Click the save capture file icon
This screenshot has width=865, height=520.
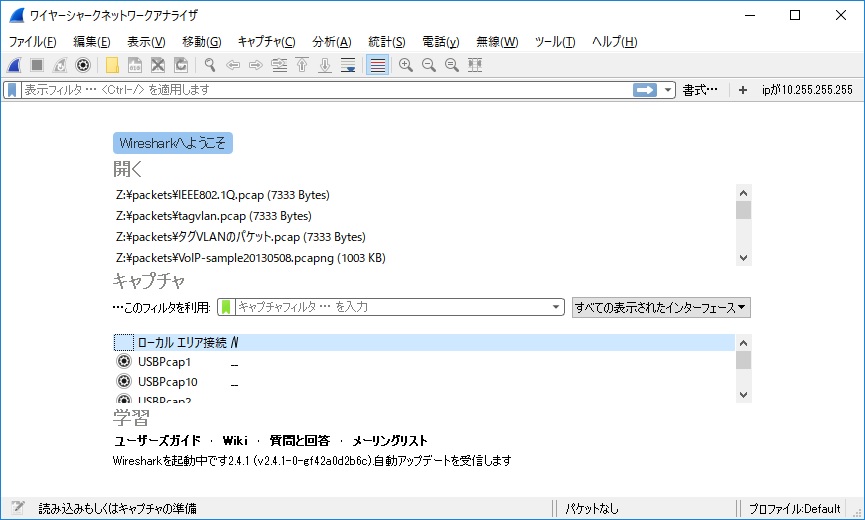[x=135, y=65]
